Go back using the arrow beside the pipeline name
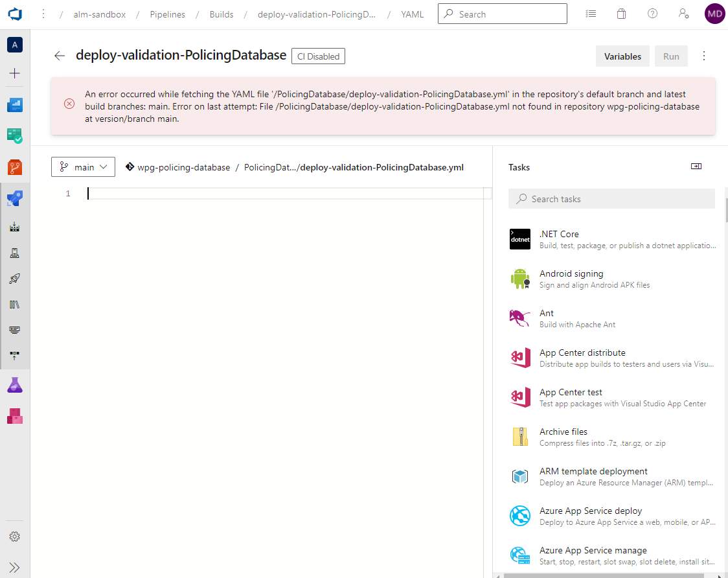This screenshot has height=578, width=728. (x=59, y=56)
